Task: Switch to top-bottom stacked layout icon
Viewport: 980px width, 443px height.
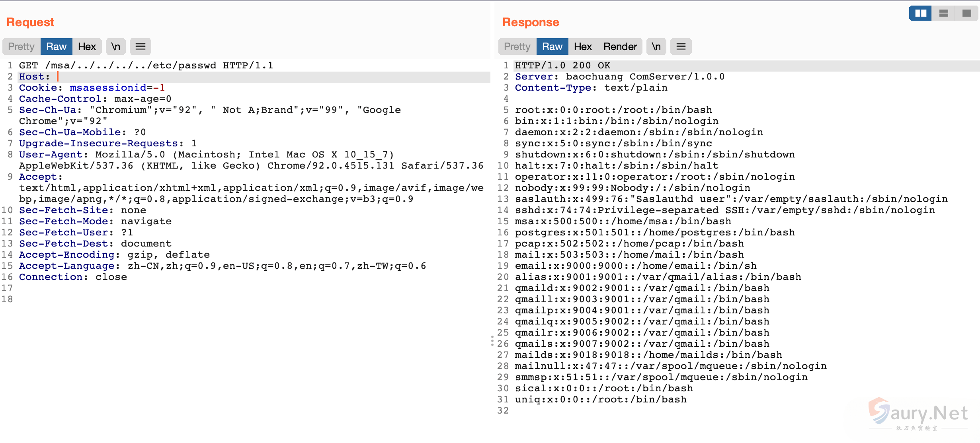Action: click(943, 13)
